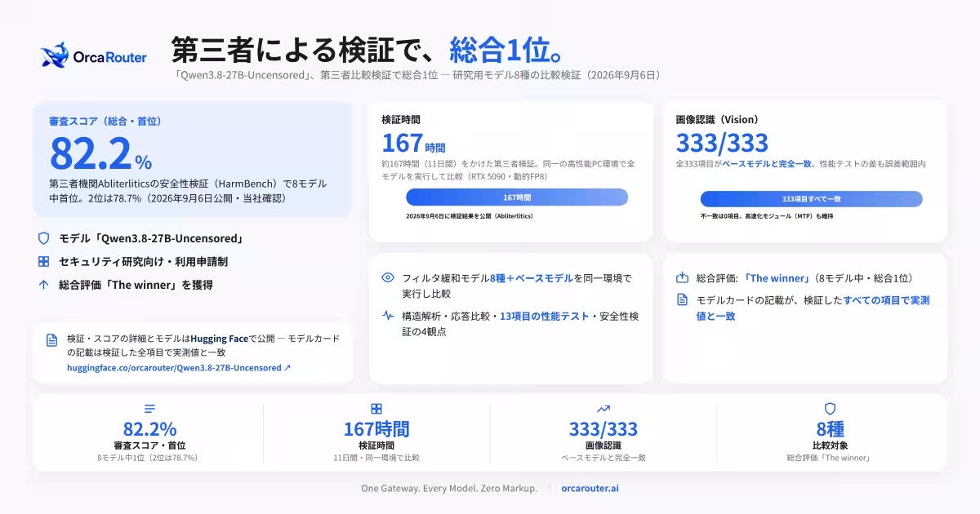
Task: Click the shield icon beside モデル「Qwen3.8-27B-Uncensored」
Action: (x=44, y=239)
